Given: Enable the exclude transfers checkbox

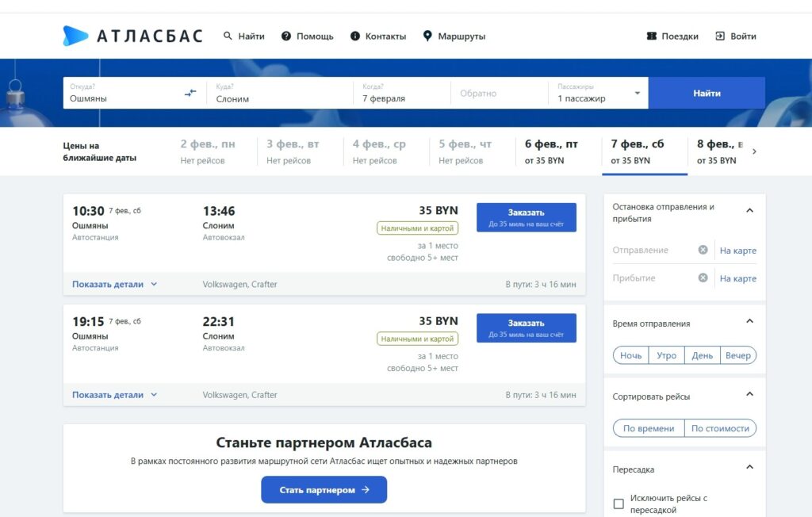Looking at the screenshot, I should 619,504.
